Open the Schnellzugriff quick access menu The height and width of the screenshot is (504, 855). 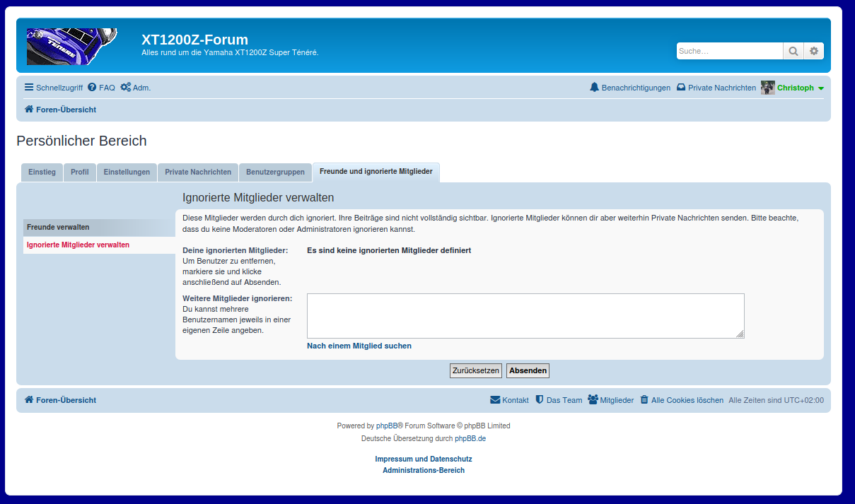click(54, 88)
